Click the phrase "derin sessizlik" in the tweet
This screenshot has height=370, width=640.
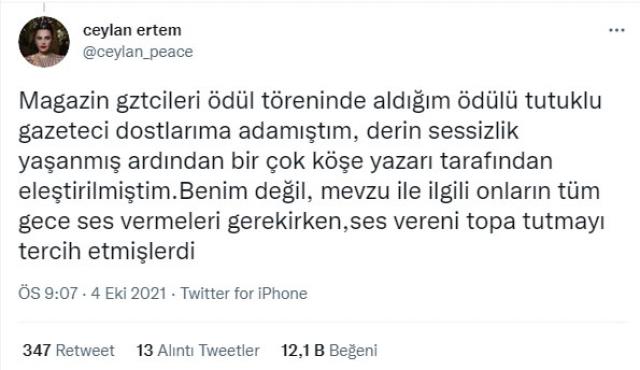(x=442, y=131)
